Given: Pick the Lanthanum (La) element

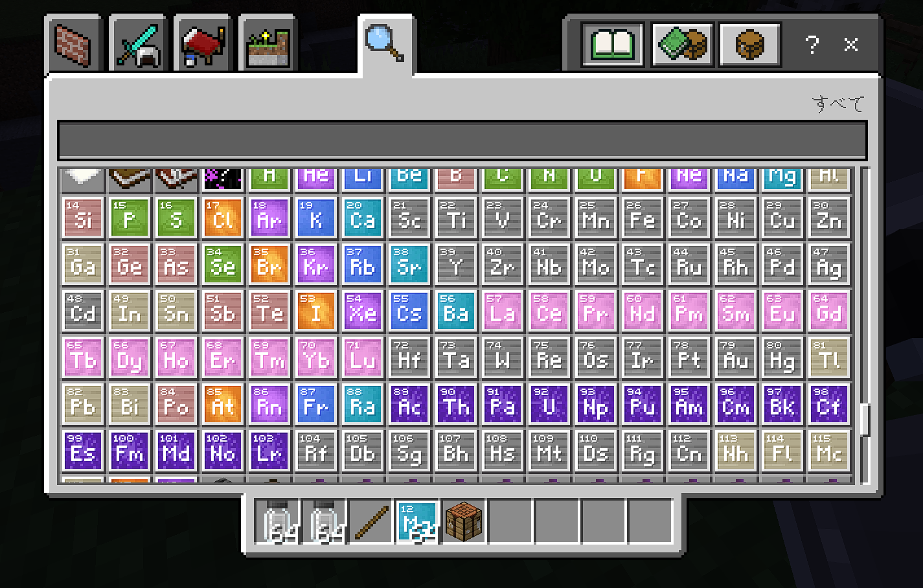Looking at the screenshot, I should pos(503,311).
